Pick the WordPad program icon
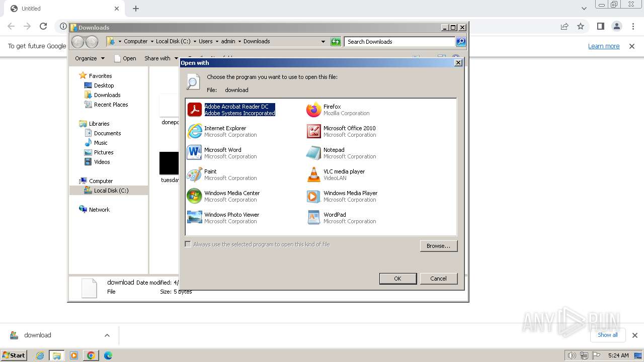 [x=313, y=218]
